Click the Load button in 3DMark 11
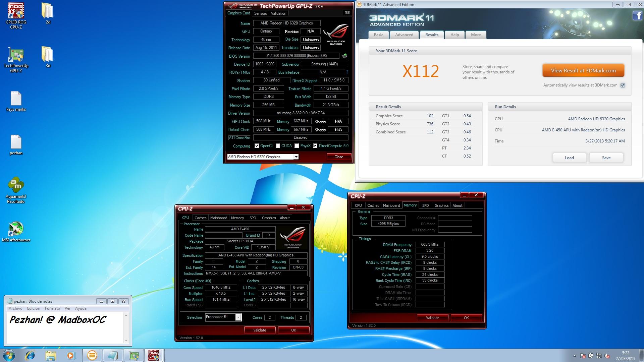644x362 pixels. [569, 158]
